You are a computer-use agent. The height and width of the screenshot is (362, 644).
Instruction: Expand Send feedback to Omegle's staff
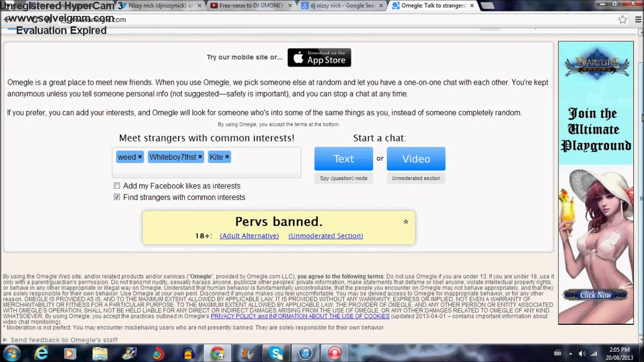tap(60, 340)
